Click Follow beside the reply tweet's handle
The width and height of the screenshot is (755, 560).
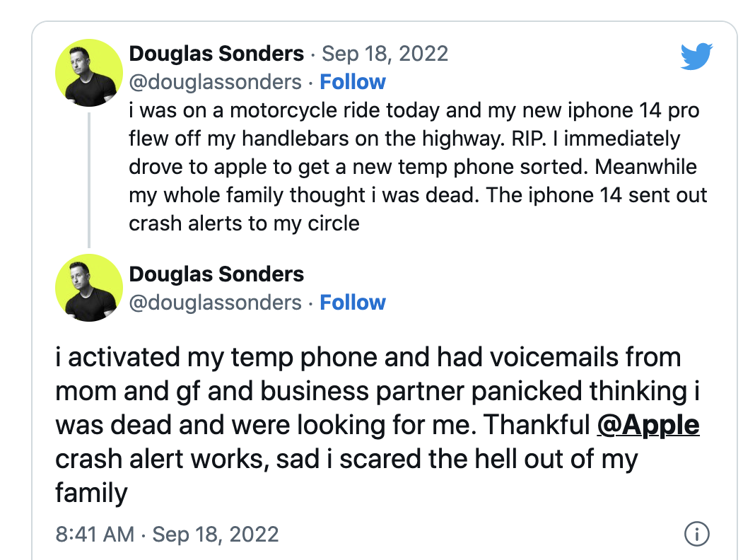353,303
